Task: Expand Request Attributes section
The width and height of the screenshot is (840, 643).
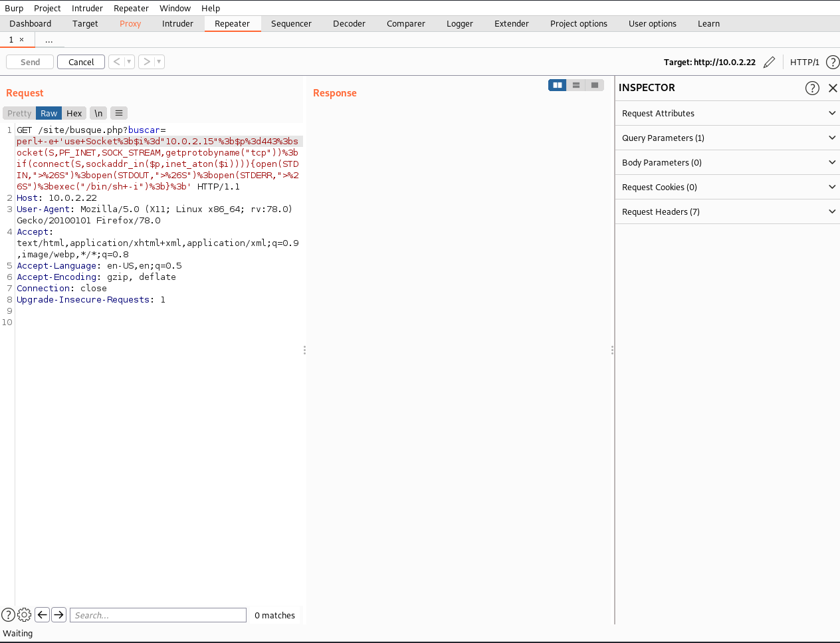Action: [x=728, y=113]
